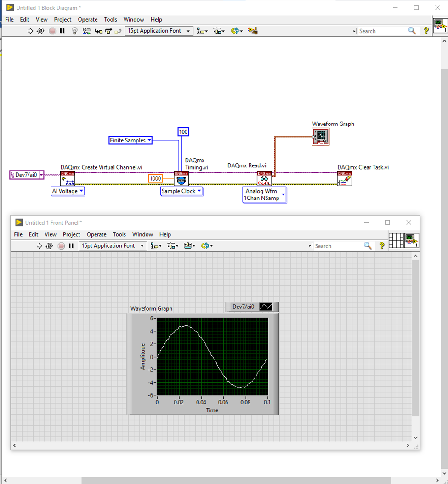The height and width of the screenshot is (484, 448).
Task: Click Step Out button in Block Diagram
Action: pyautogui.click(x=118, y=31)
